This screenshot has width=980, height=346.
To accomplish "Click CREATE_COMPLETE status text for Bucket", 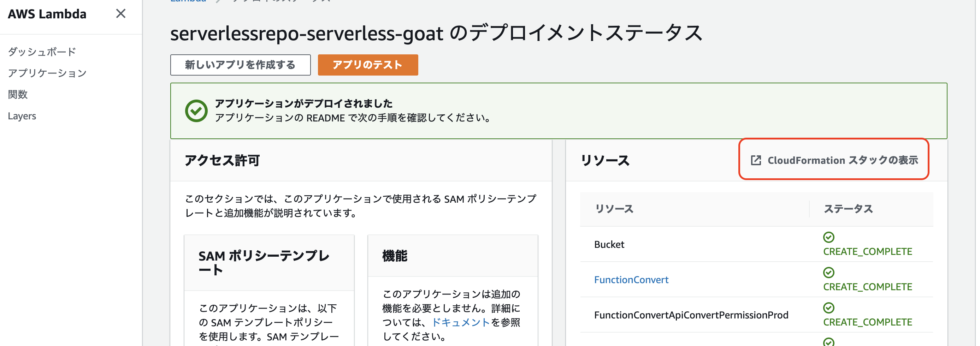I will [867, 252].
